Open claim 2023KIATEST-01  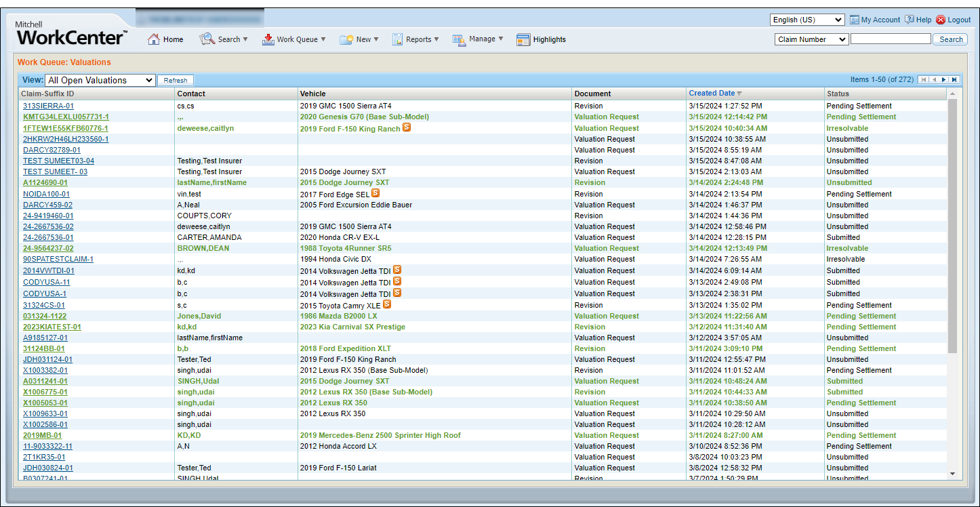(x=52, y=327)
